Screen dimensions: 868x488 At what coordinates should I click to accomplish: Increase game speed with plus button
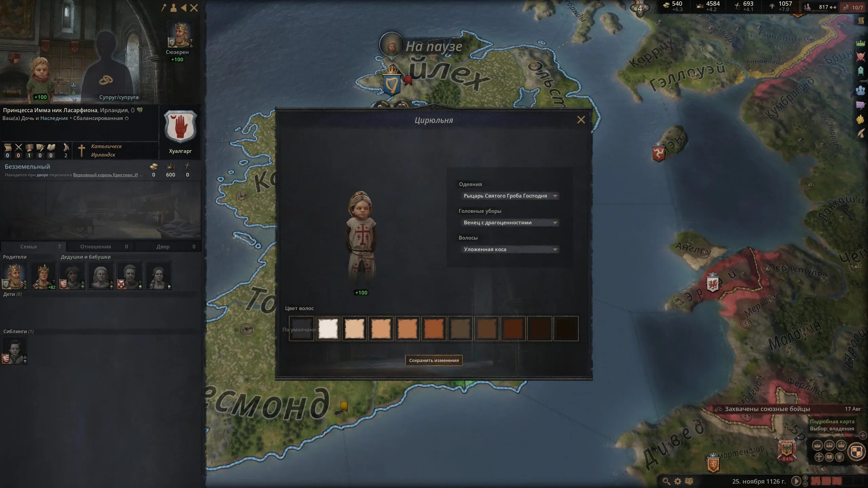tap(805, 478)
